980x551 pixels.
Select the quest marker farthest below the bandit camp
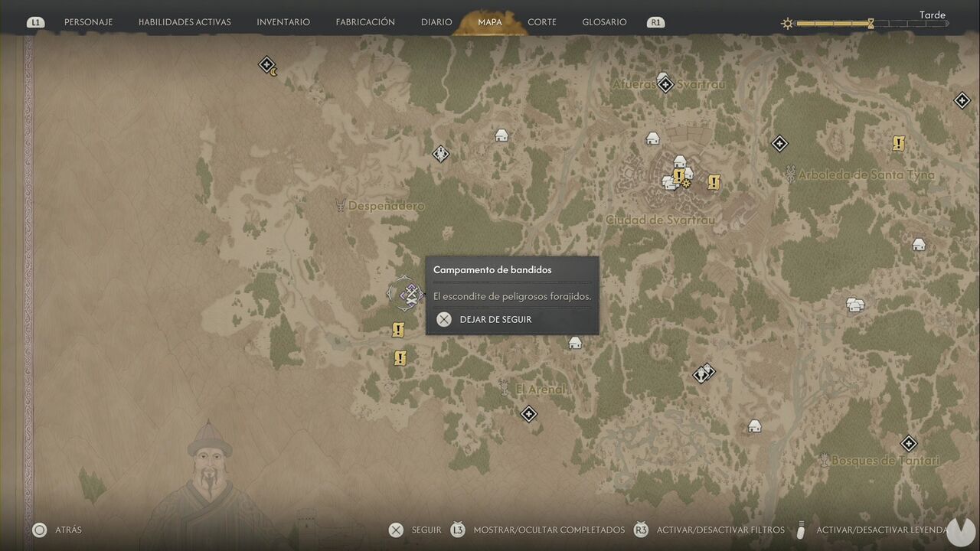point(400,357)
